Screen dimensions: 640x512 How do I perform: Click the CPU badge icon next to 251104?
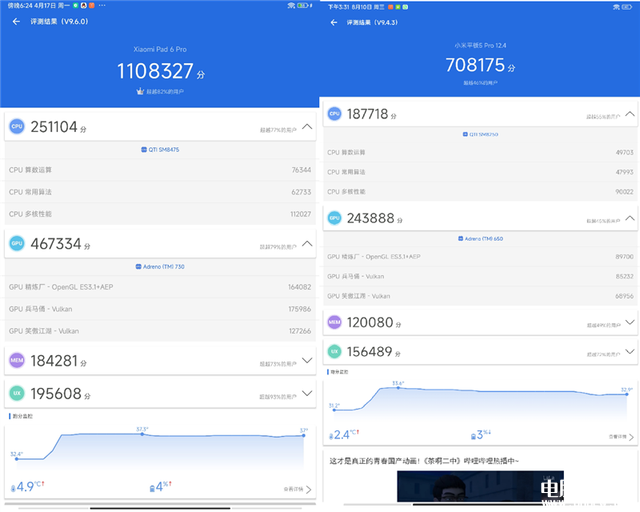[x=17, y=126]
